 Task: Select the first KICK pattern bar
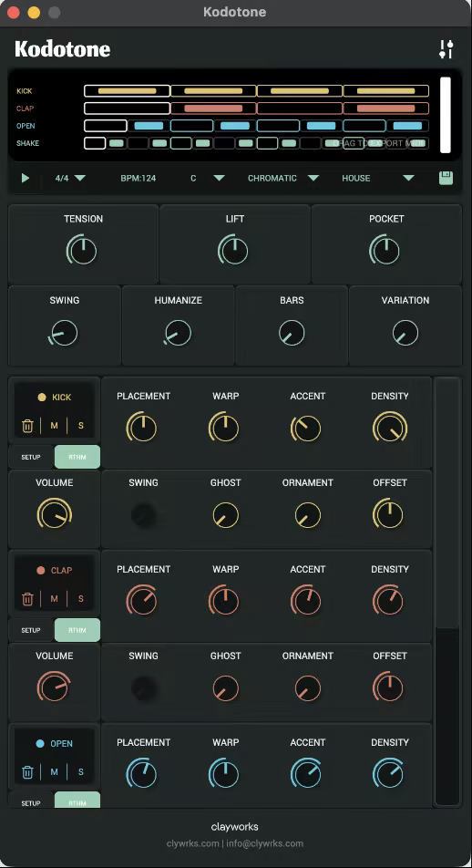128,91
